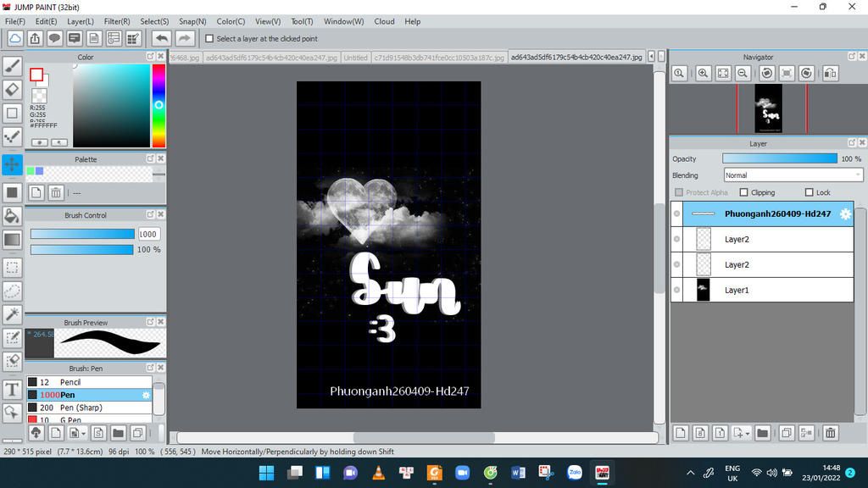Image resolution: width=868 pixels, height=488 pixels.
Task: Float the Color panel window
Action: point(150,57)
